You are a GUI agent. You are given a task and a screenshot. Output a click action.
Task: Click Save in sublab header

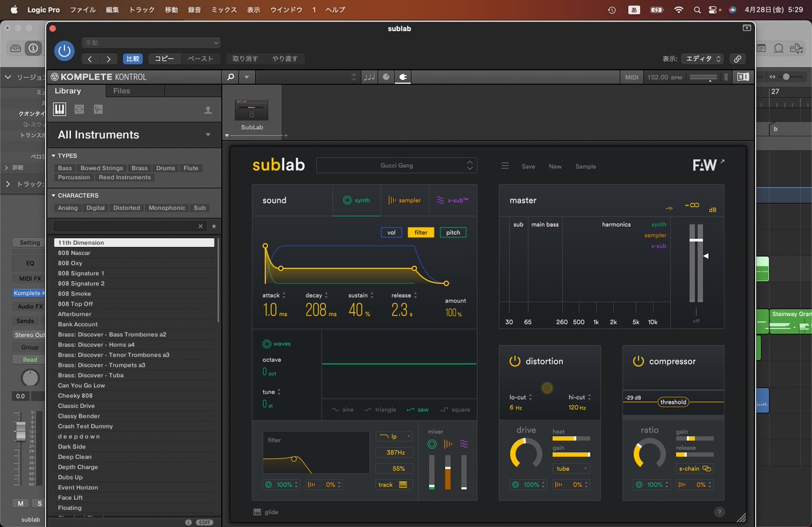point(528,166)
